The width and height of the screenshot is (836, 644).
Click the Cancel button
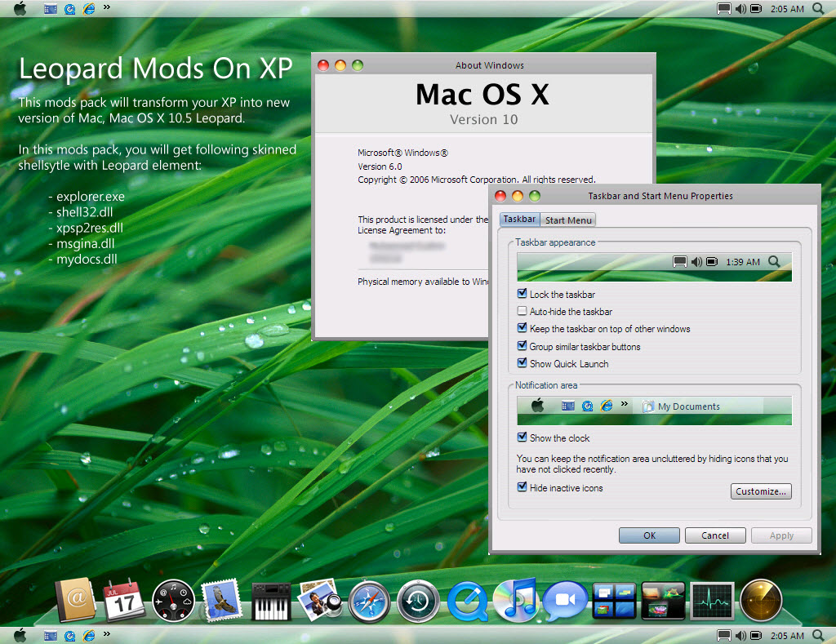715,535
